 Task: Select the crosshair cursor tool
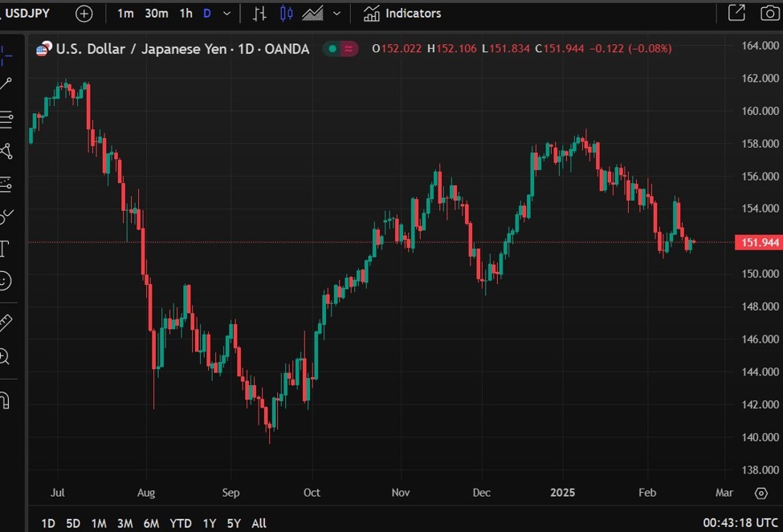(6, 54)
